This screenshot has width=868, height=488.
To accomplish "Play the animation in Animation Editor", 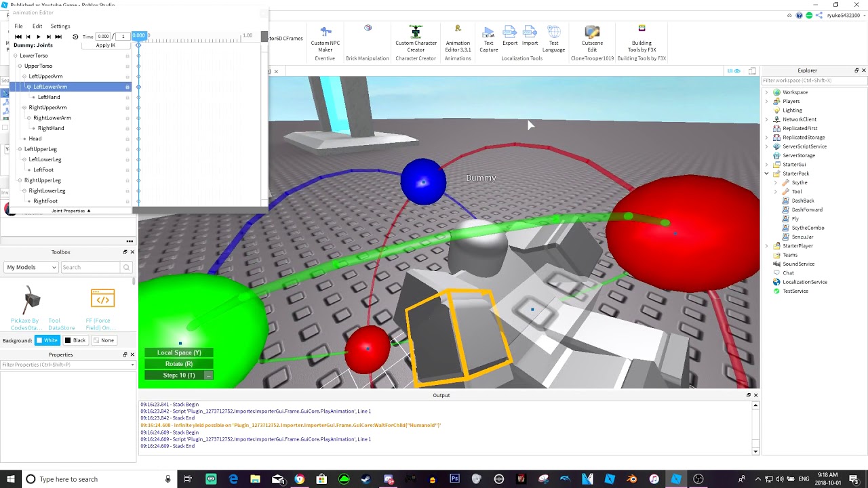I will 38,37.
